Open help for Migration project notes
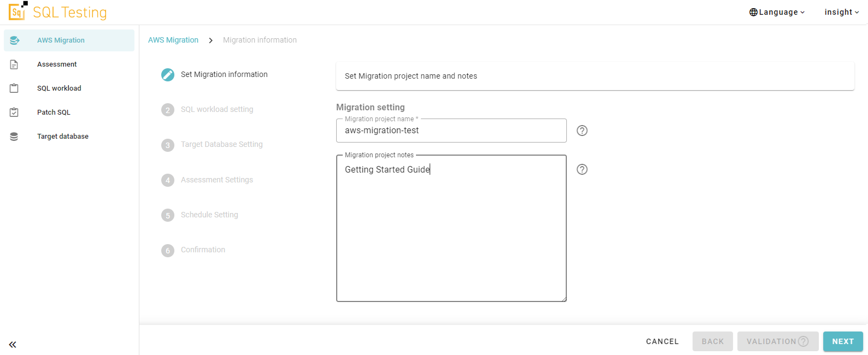Viewport: 868px width, 355px height. 582,169
